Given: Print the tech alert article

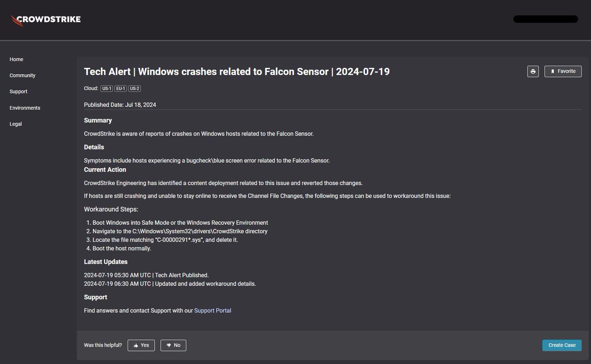Looking at the screenshot, I should pos(533,71).
